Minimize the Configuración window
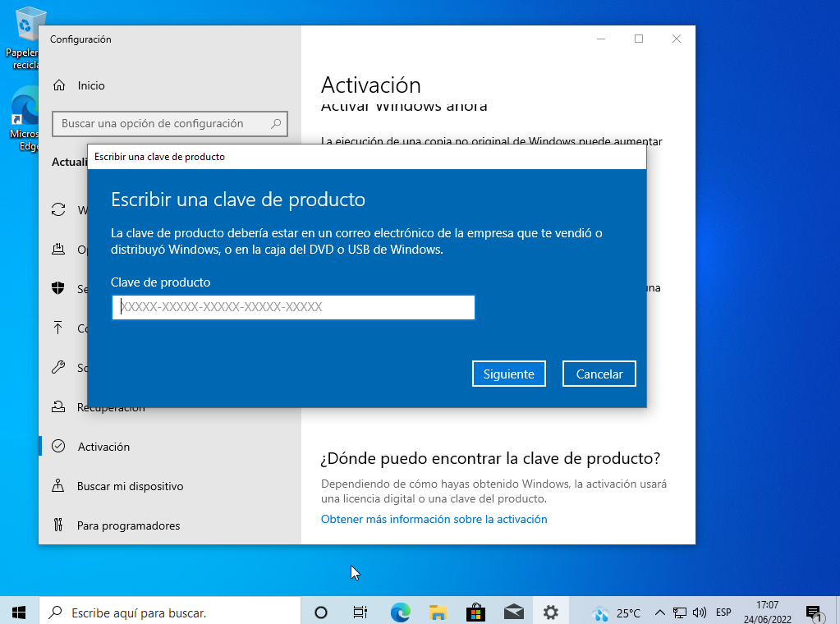Image resolution: width=840 pixels, height=624 pixels. (x=601, y=39)
